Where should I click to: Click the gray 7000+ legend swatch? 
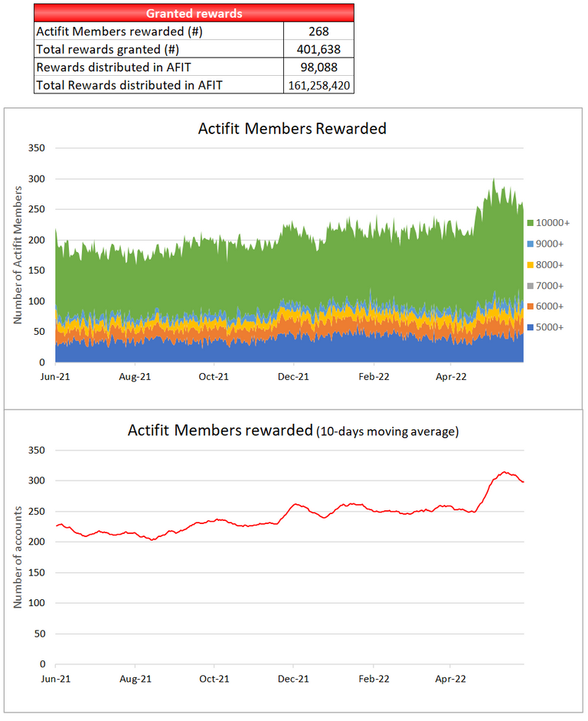click(x=530, y=286)
